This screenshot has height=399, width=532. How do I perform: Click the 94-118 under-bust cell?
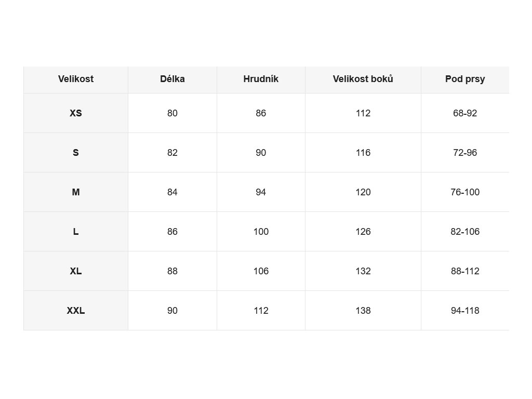(465, 311)
